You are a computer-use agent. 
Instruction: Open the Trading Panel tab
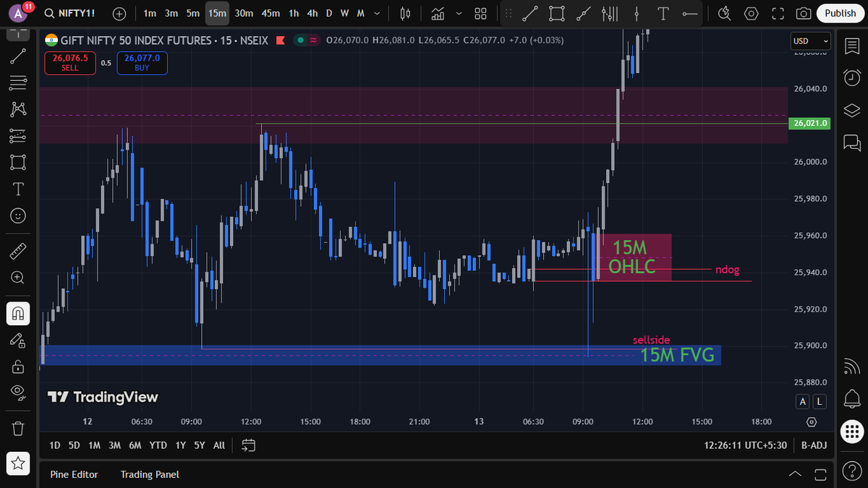(x=150, y=474)
